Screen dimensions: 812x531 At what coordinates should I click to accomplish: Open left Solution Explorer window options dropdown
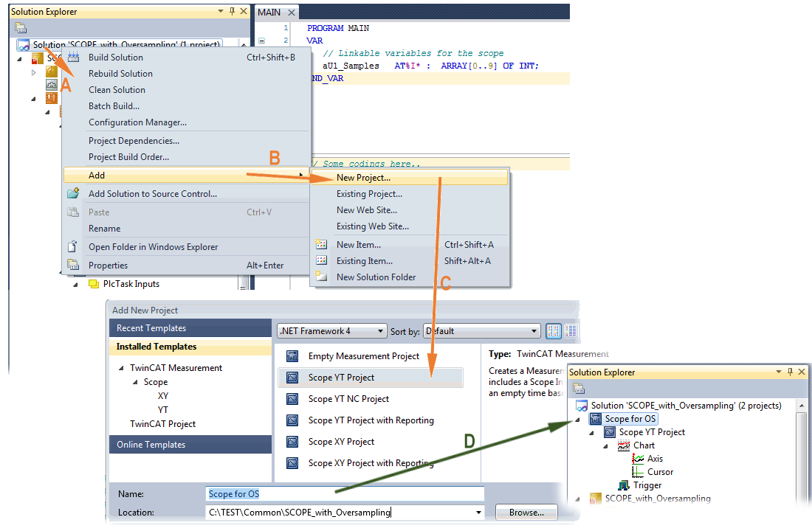click(x=221, y=11)
